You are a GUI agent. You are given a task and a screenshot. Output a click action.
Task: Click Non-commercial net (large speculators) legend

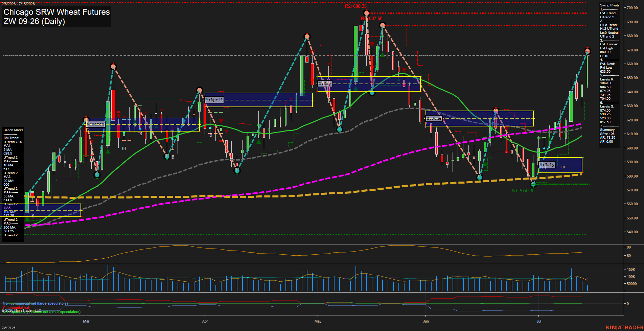point(35,303)
